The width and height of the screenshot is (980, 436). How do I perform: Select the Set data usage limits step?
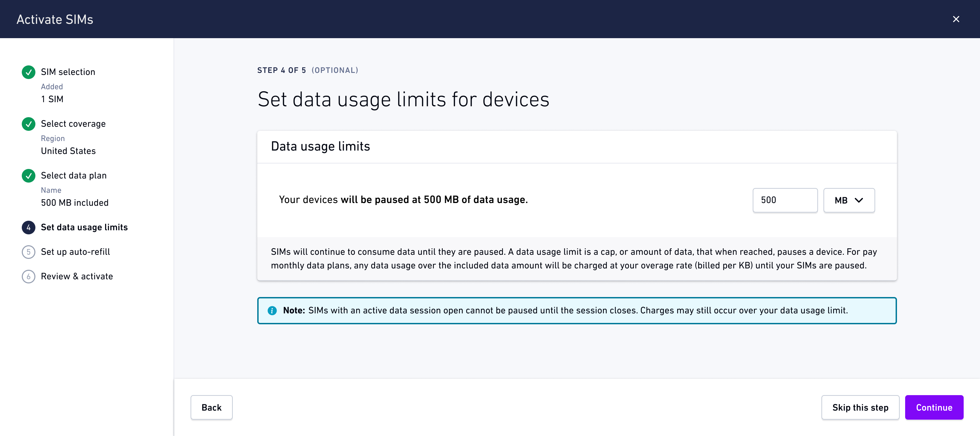click(x=84, y=227)
